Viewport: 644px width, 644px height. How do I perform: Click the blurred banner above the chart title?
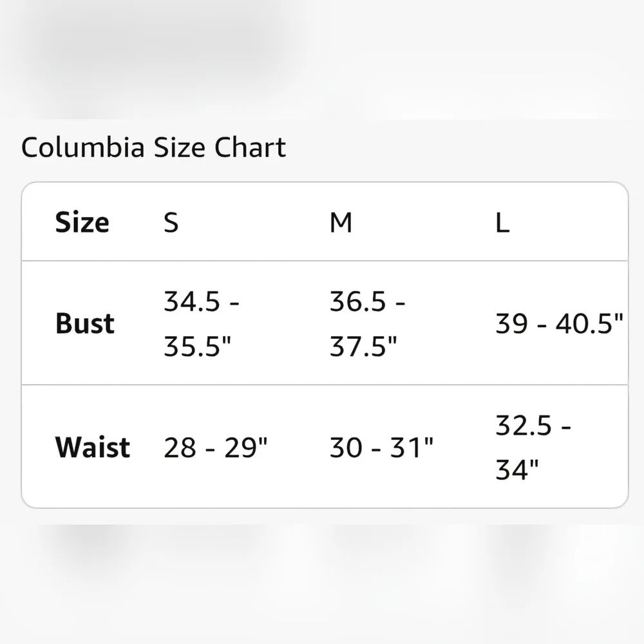click(x=155, y=45)
